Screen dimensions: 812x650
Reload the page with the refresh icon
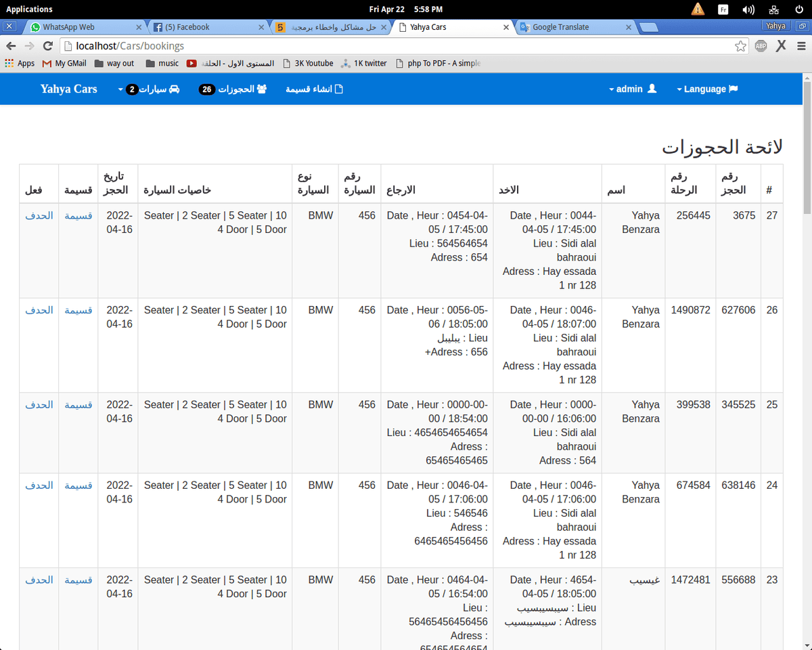47,46
